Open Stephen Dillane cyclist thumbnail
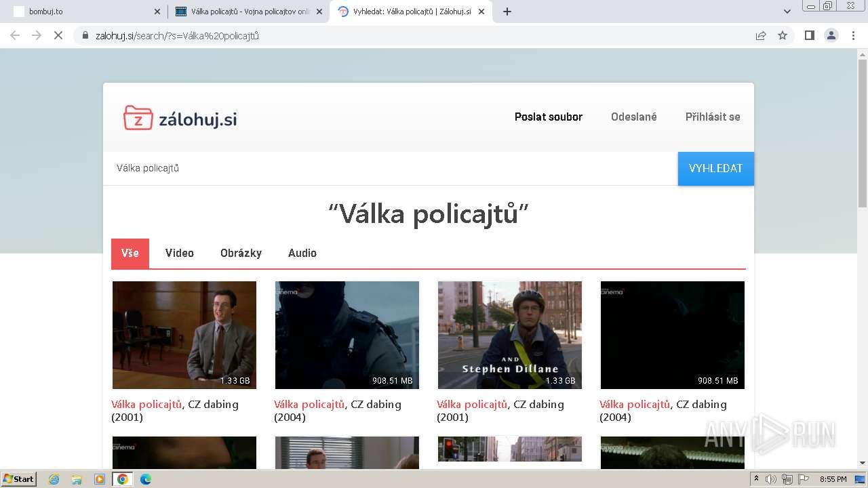This screenshot has height=488, width=868. pos(510,335)
